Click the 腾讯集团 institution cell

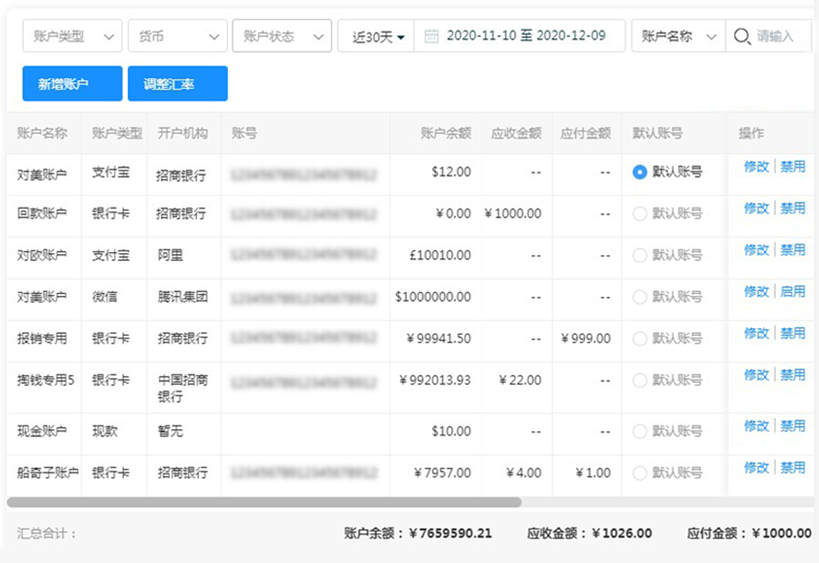click(x=183, y=297)
